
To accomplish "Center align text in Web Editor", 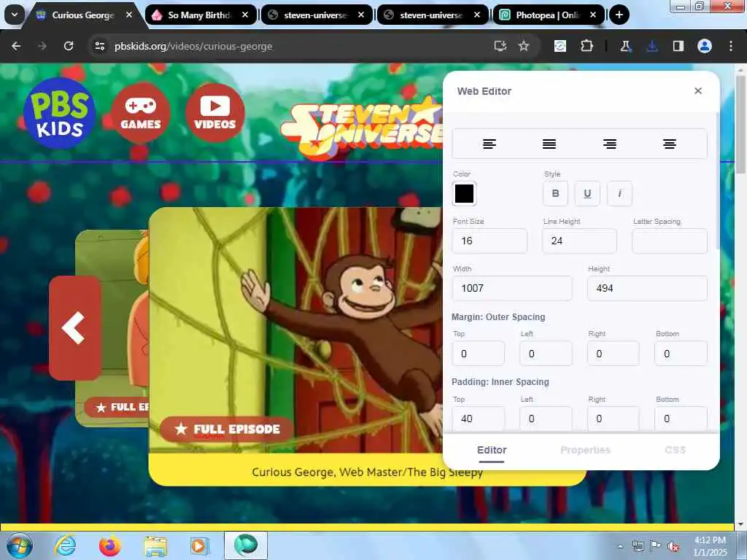I will (x=670, y=144).
